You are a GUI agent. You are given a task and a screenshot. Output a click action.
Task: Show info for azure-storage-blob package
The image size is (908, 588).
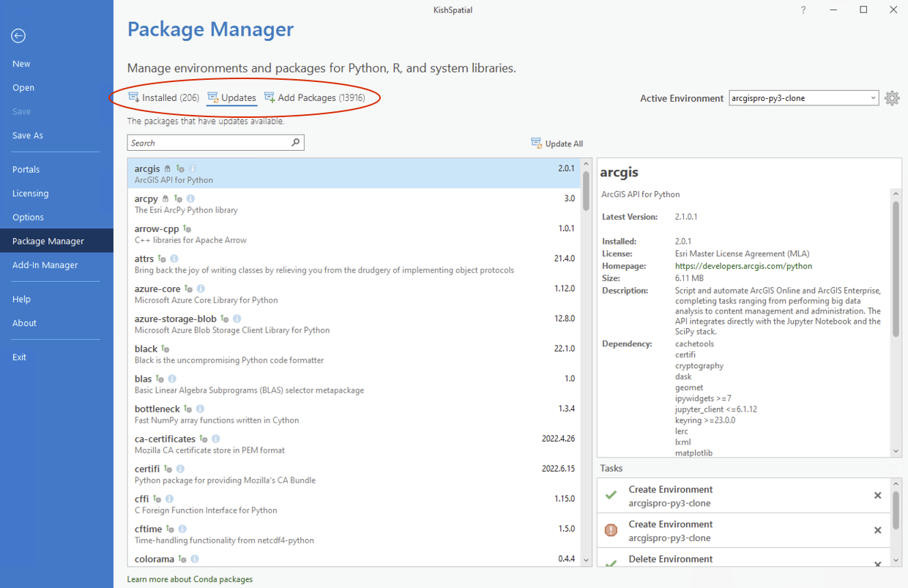point(237,319)
